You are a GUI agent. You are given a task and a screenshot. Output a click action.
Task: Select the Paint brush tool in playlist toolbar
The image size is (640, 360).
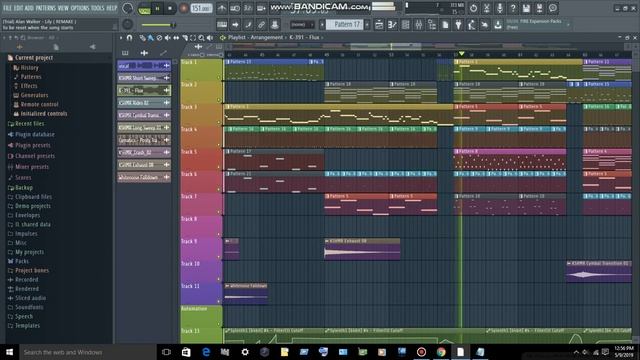(x=151, y=38)
